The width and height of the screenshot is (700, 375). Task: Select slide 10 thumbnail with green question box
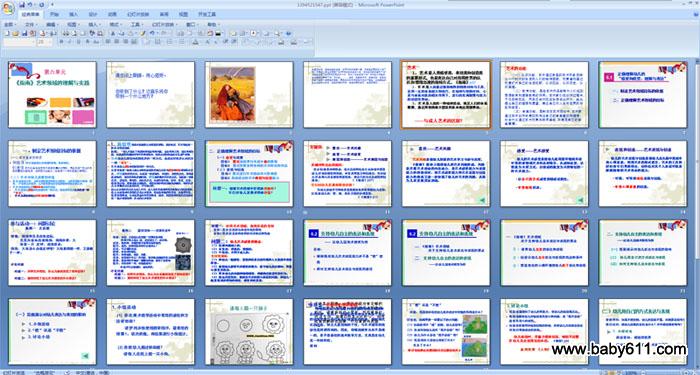coord(249,174)
